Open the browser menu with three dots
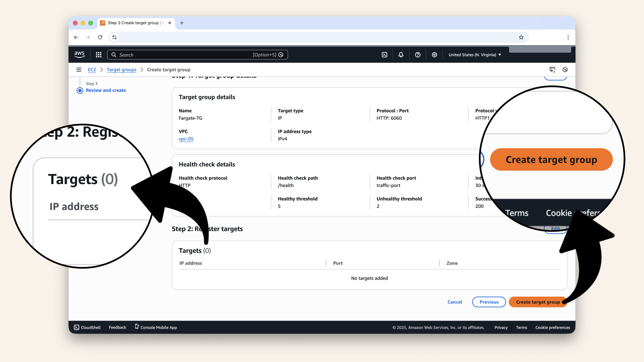 568,37
